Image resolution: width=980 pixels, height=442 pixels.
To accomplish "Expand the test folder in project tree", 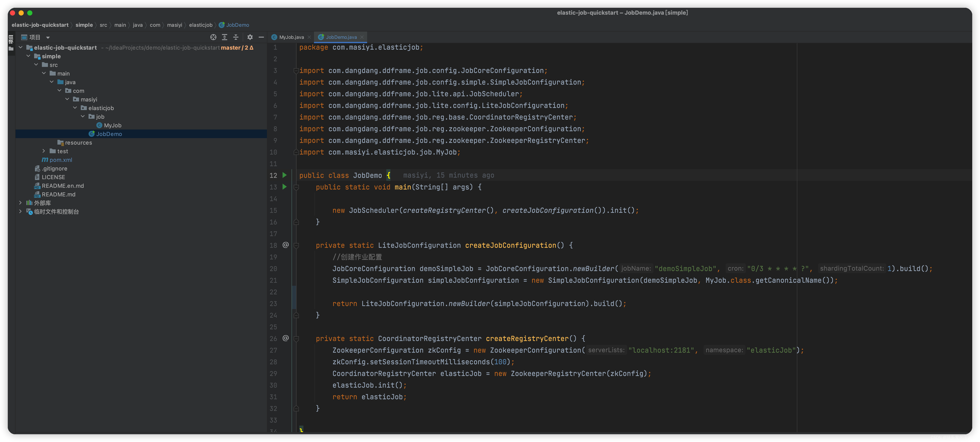I will point(44,151).
